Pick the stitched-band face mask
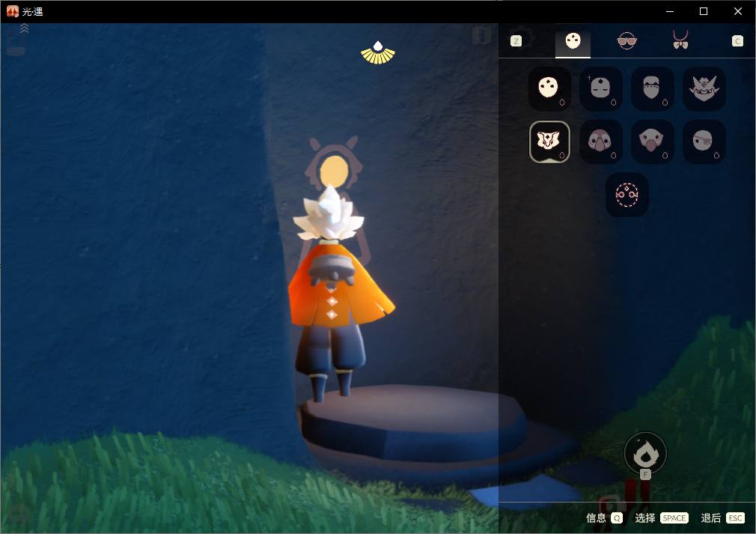Screen dimensions: 756x534 coord(653,89)
